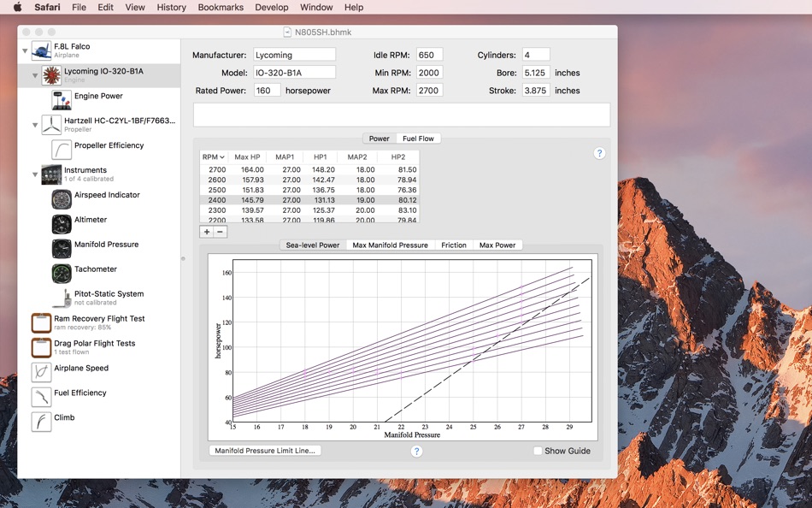Image resolution: width=812 pixels, height=508 pixels.
Task: Click the HP2 column header
Action: (397, 157)
